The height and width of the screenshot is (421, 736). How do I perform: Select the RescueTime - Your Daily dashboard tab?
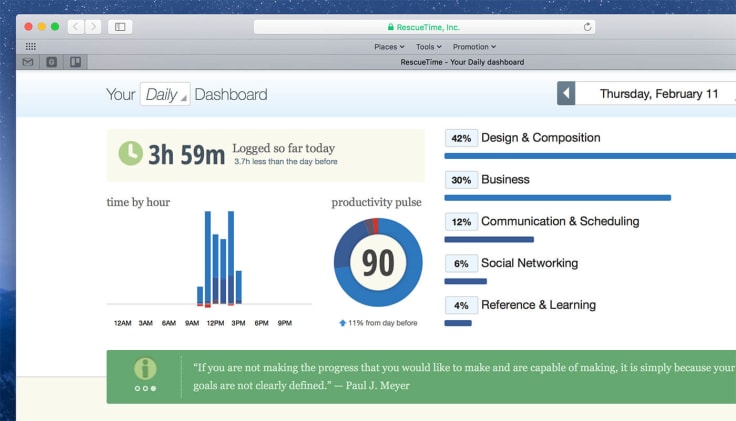point(462,62)
